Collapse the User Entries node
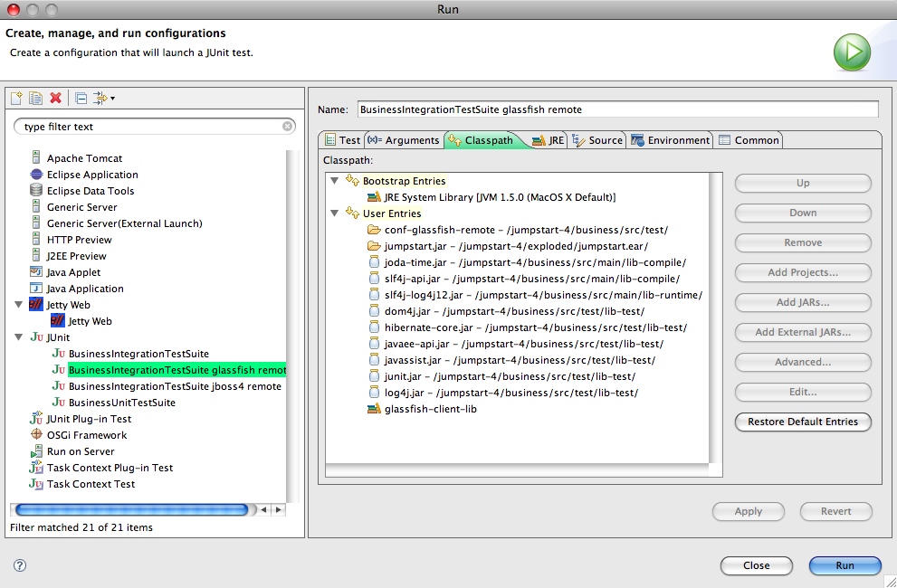 pyautogui.click(x=335, y=213)
